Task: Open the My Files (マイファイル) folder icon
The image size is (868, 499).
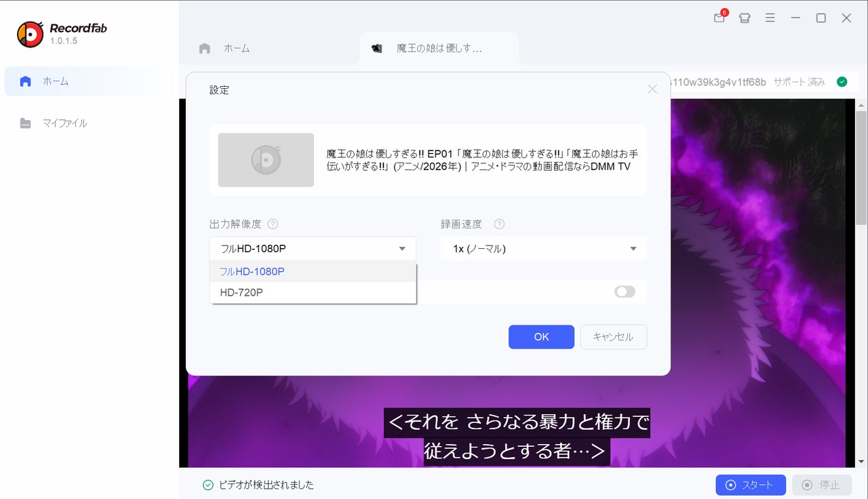Action: pyautogui.click(x=26, y=123)
